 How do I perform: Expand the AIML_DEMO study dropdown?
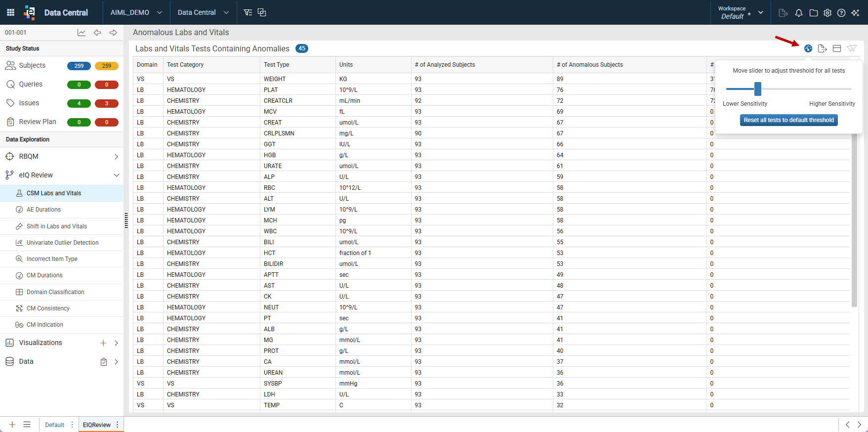click(x=136, y=12)
